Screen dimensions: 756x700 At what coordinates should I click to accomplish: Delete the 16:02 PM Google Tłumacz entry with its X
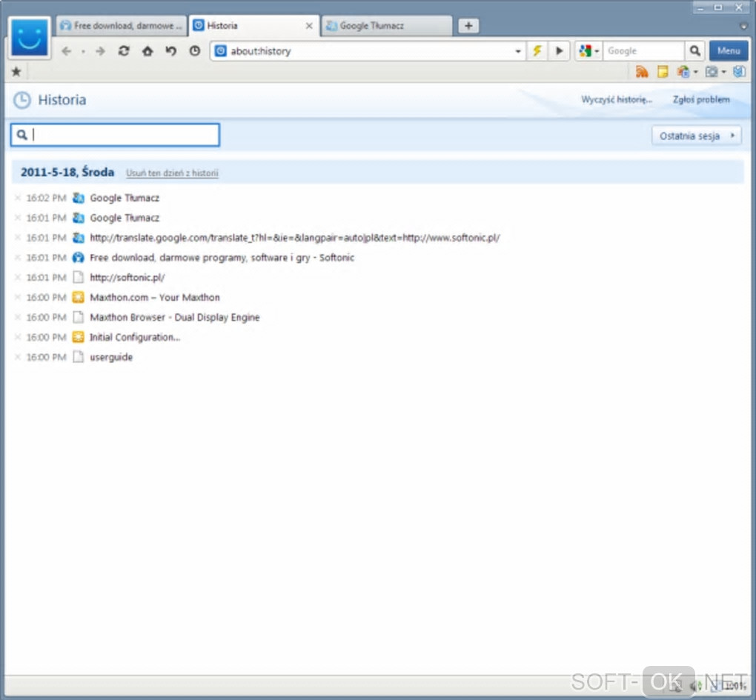(x=18, y=198)
